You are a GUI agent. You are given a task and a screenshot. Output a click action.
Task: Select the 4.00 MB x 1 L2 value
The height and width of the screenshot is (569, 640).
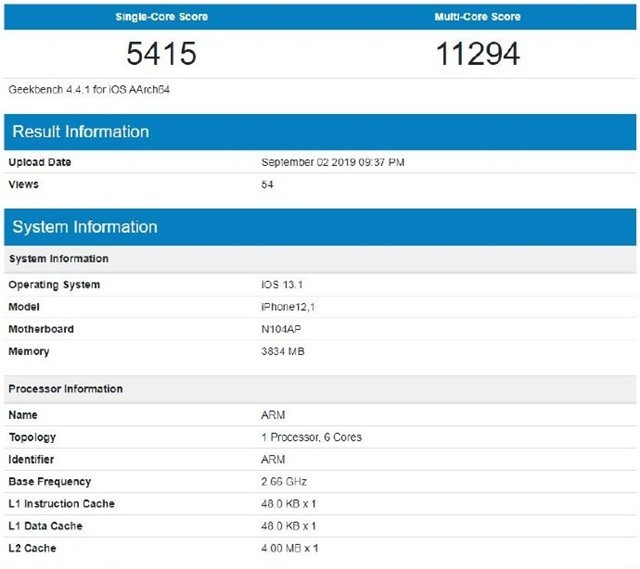[290, 548]
